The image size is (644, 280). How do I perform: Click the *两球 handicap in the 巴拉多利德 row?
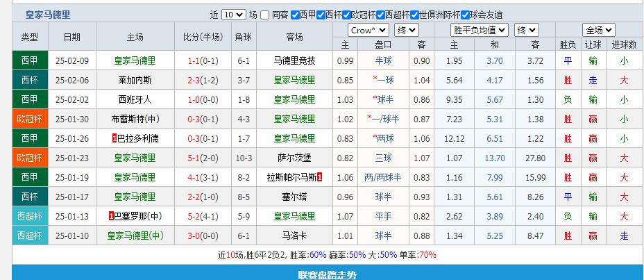click(383, 138)
